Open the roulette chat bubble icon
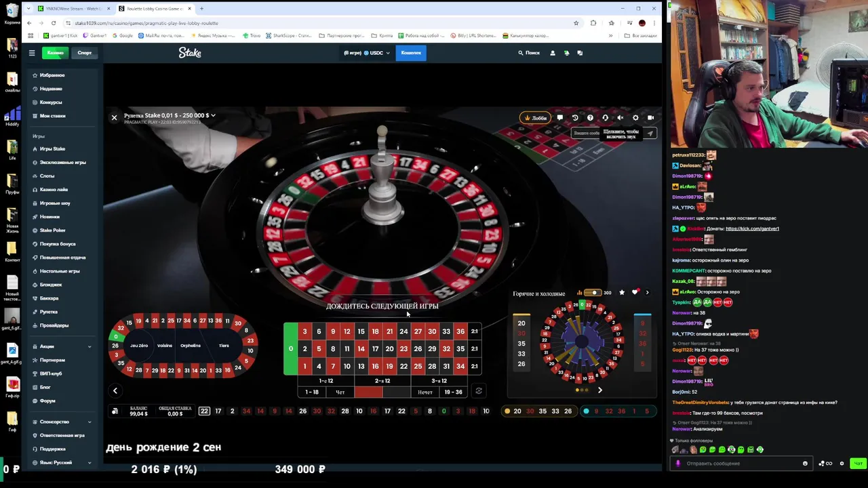Viewport: 868px width, 488px height. point(560,118)
